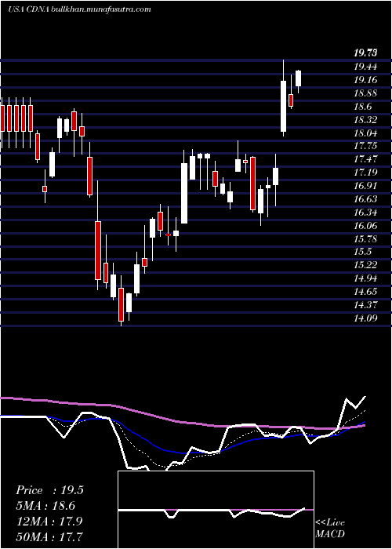Click the 16.63 price axis label
This screenshot has width=392, height=549.
click(365, 199)
